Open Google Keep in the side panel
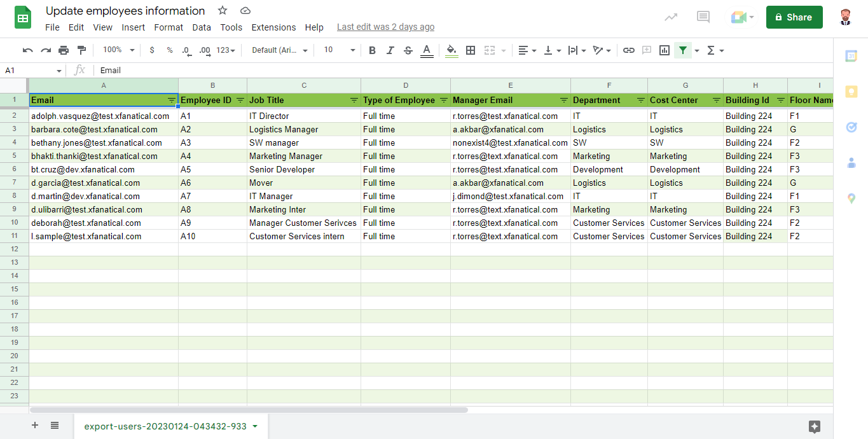Viewport: 868px width, 439px height. (851, 92)
